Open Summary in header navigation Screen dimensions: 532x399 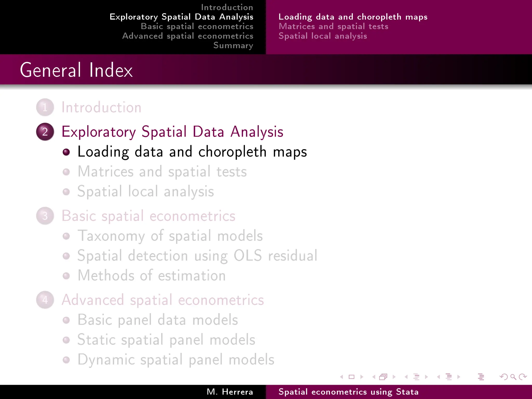(x=233, y=45)
